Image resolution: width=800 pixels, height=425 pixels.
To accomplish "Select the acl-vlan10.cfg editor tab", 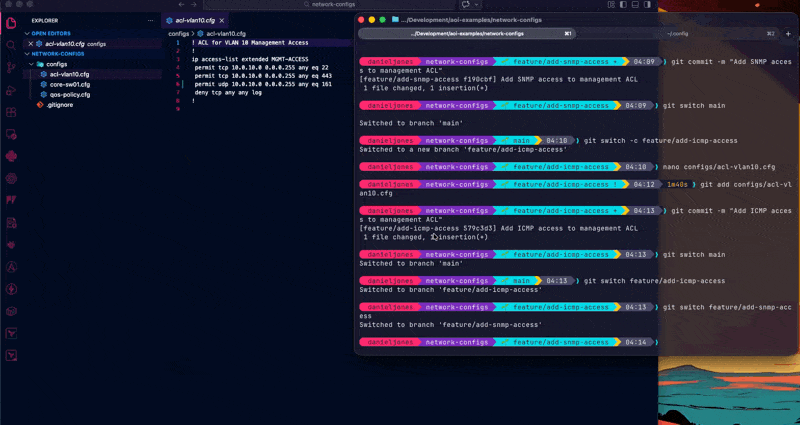I will pos(194,20).
